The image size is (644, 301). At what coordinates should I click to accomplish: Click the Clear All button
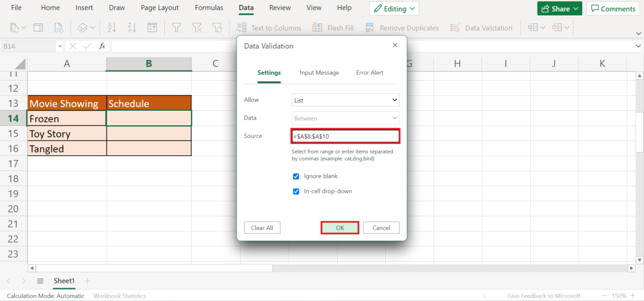pos(262,228)
